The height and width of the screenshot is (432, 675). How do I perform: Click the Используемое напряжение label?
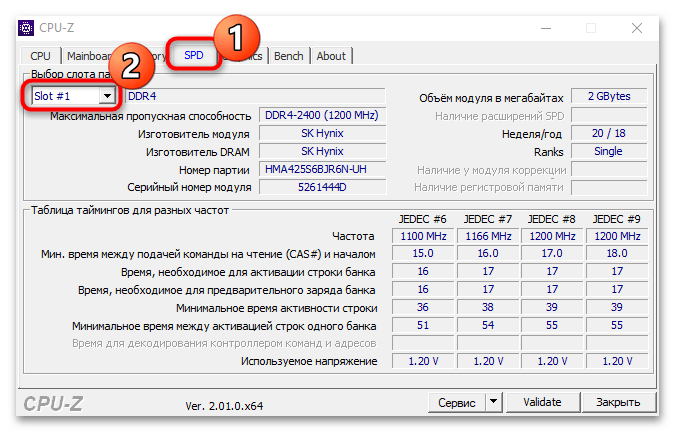309,361
